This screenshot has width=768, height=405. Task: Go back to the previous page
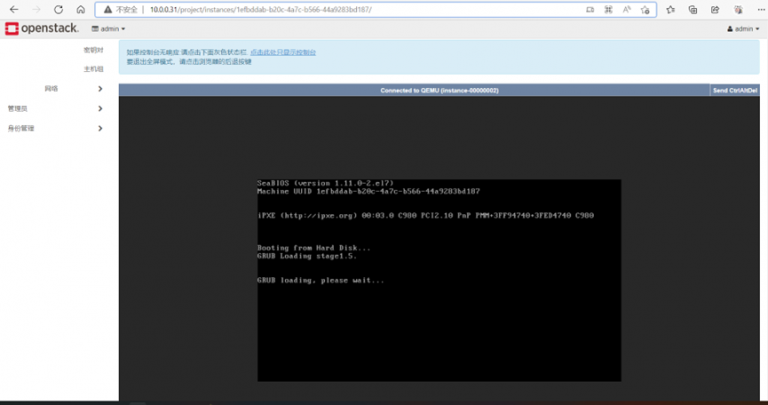pos(13,9)
